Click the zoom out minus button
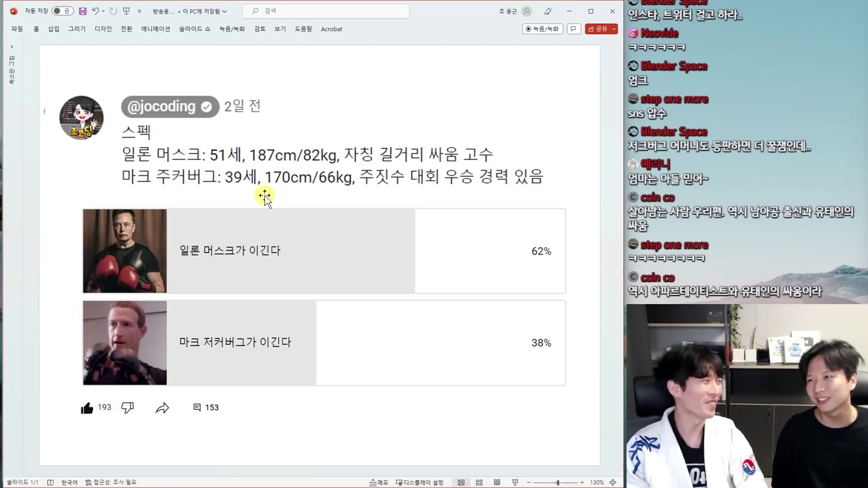868x488 pixels. 529,482
